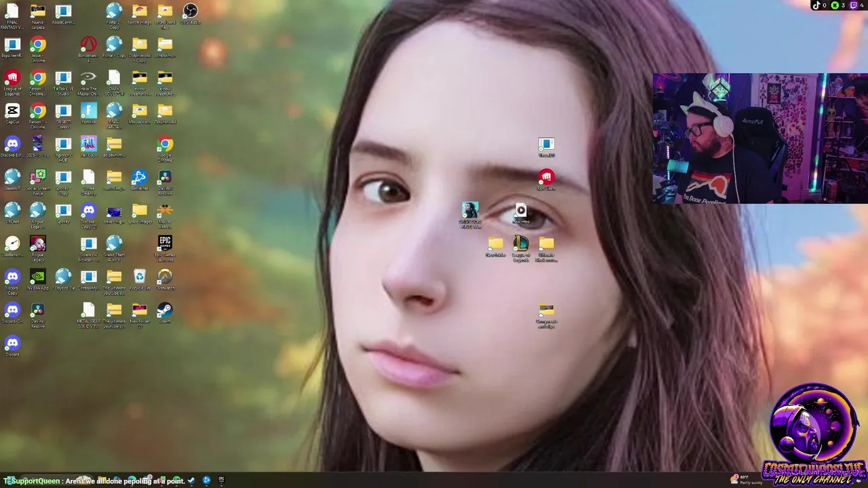Click the TikTok counter in top-right overlay
Image resolution: width=868 pixels, height=488 pixels.
[x=820, y=5]
